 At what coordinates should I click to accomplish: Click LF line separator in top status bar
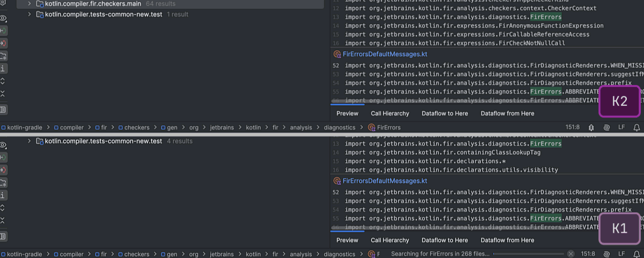[x=621, y=128]
